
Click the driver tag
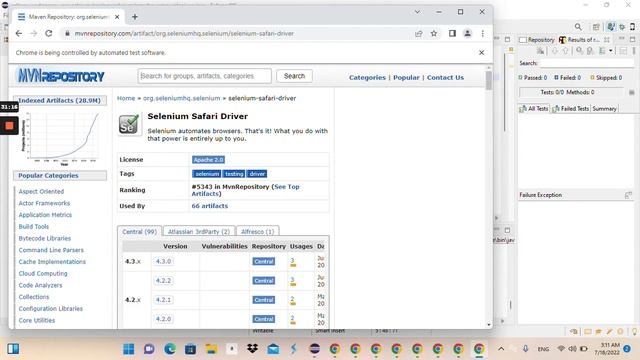click(x=257, y=174)
